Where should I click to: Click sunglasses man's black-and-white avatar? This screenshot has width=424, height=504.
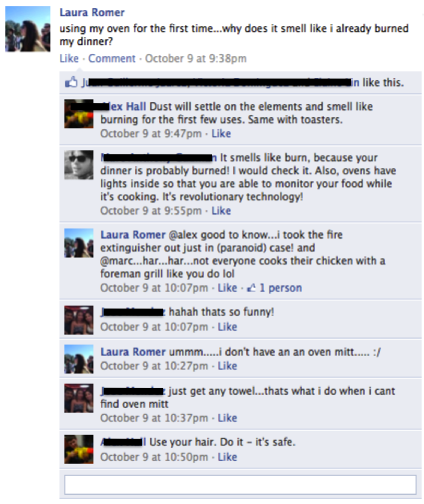(x=79, y=165)
